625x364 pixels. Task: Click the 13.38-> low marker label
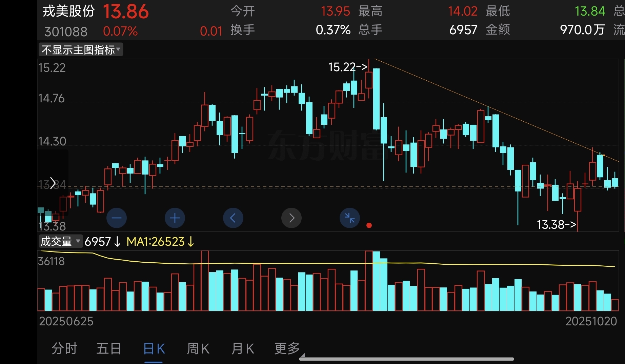point(557,225)
